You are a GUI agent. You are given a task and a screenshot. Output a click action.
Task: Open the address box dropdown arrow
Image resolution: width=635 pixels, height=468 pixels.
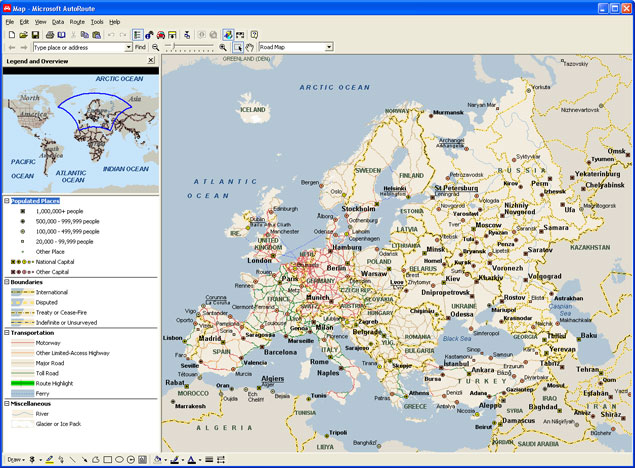click(x=128, y=47)
